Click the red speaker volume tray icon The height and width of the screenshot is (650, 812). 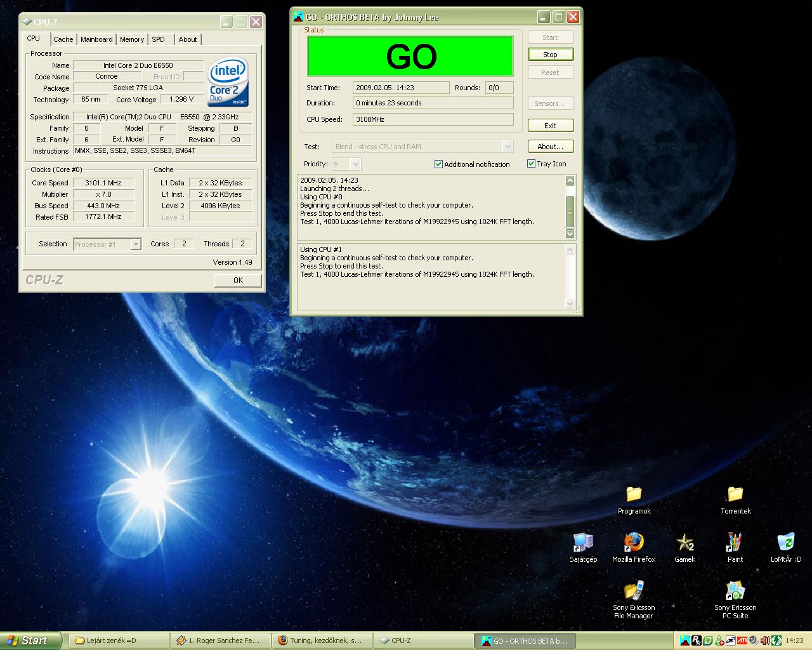click(x=765, y=640)
